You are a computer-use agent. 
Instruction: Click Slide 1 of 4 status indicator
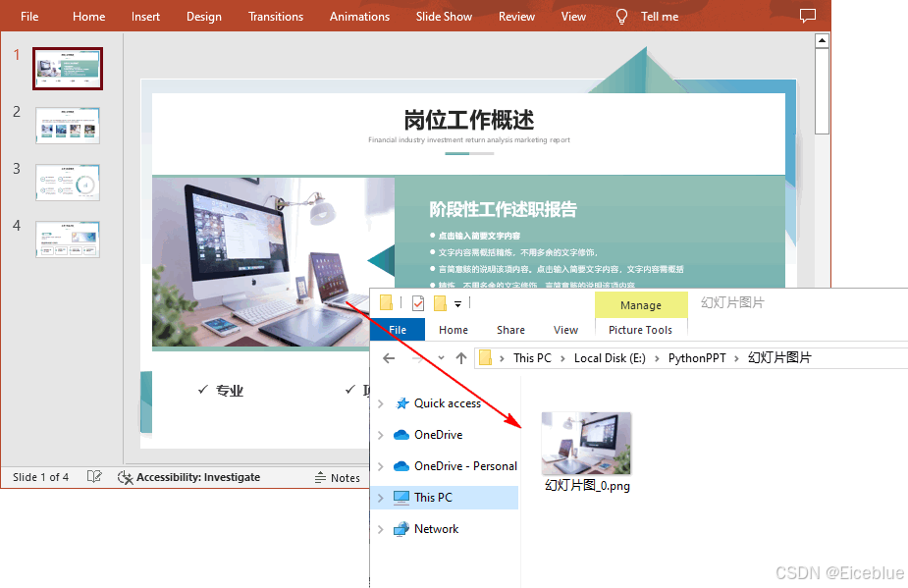point(40,477)
